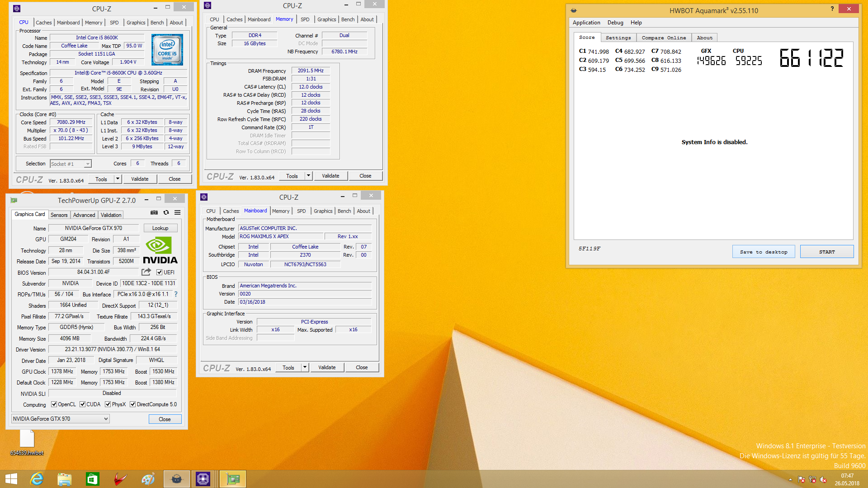
Task: Click the GPU-Z title bar icon
Action: [x=14, y=200]
